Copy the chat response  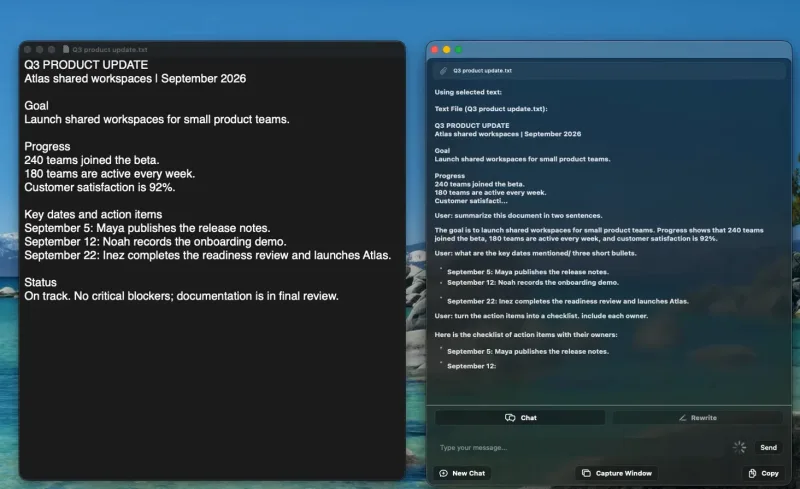763,473
